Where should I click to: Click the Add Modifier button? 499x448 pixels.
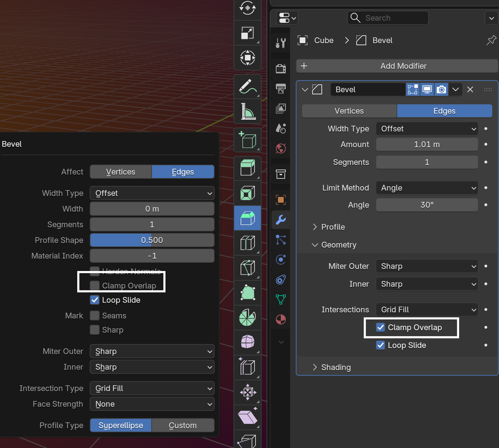tap(397, 66)
